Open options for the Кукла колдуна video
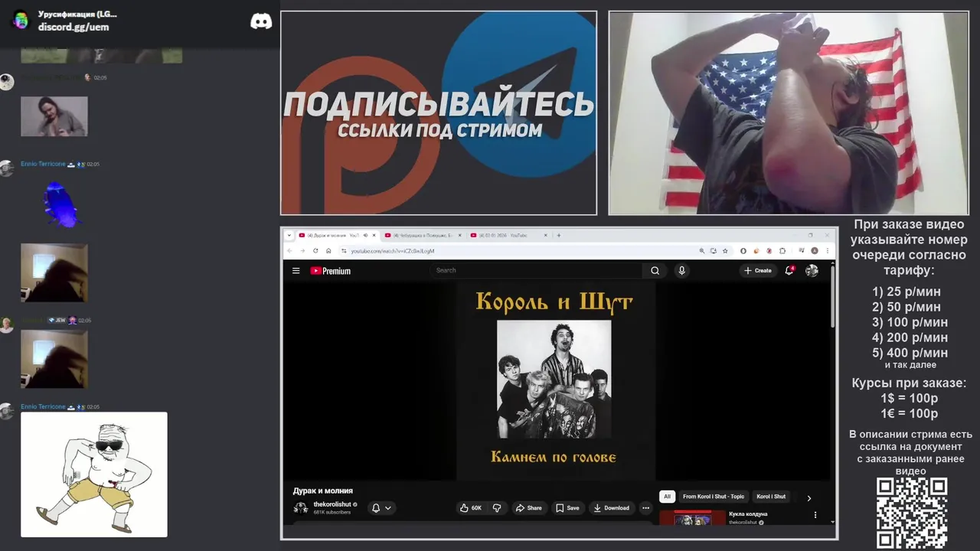980x551 pixels. (x=815, y=515)
